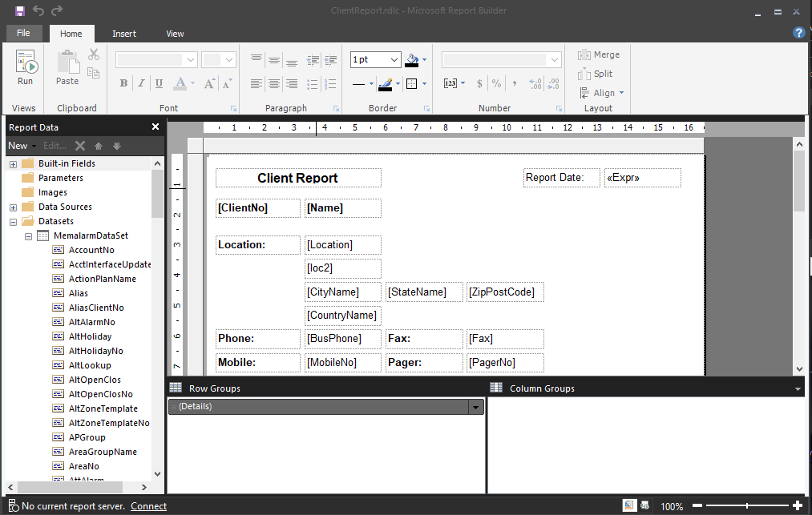Click the move up arrow in Report Data
The image size is (812, 515).
pos(99,146)
